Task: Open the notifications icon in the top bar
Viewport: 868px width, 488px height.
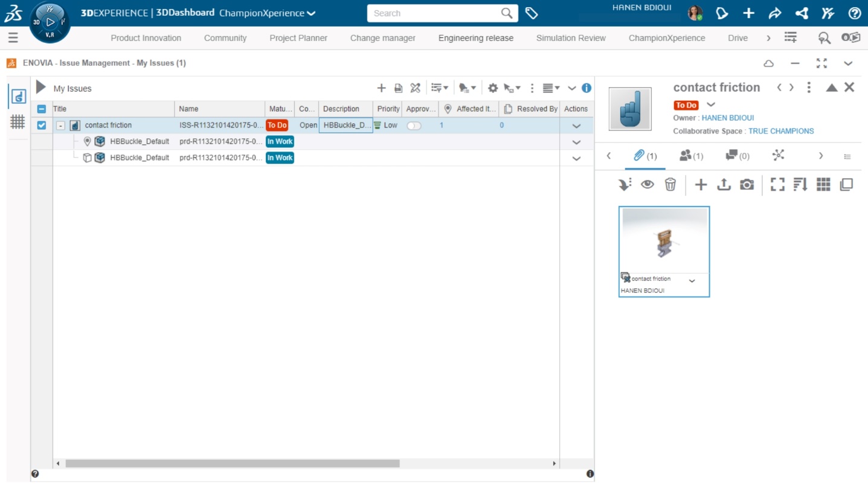Action: tap(722, 13)
